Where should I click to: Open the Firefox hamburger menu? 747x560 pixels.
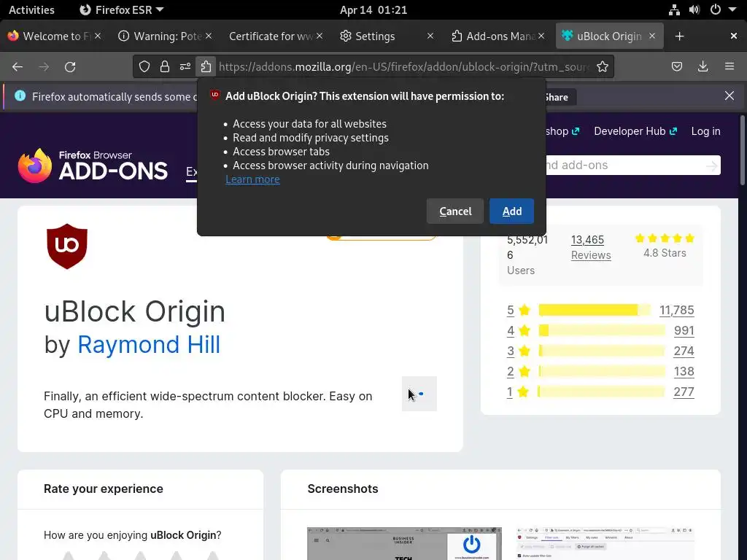729,66
